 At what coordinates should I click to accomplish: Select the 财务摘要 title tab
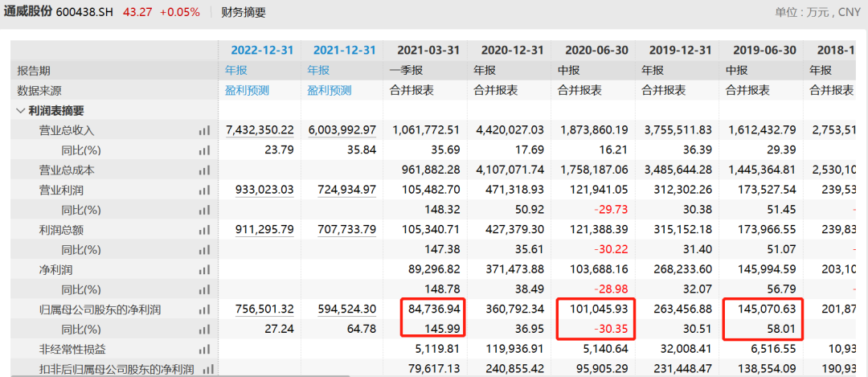click(x=243, y=12)
